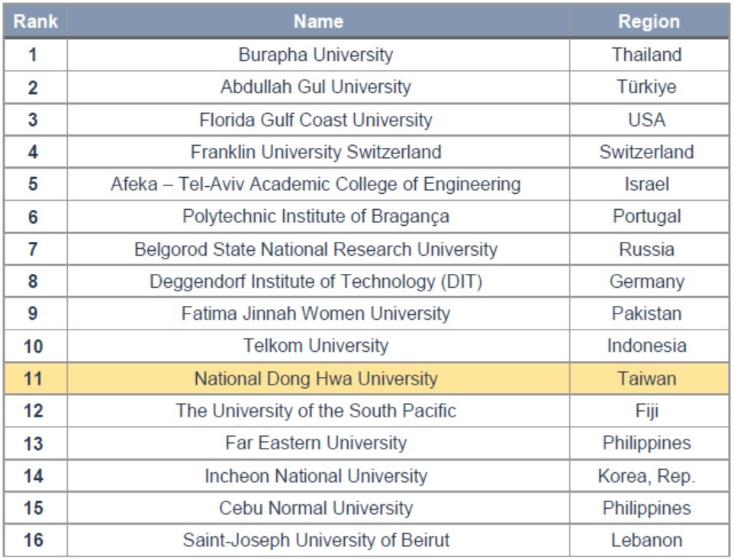Click the Name column header
Screen dimensions: 734x560
(x=318, y=21)
